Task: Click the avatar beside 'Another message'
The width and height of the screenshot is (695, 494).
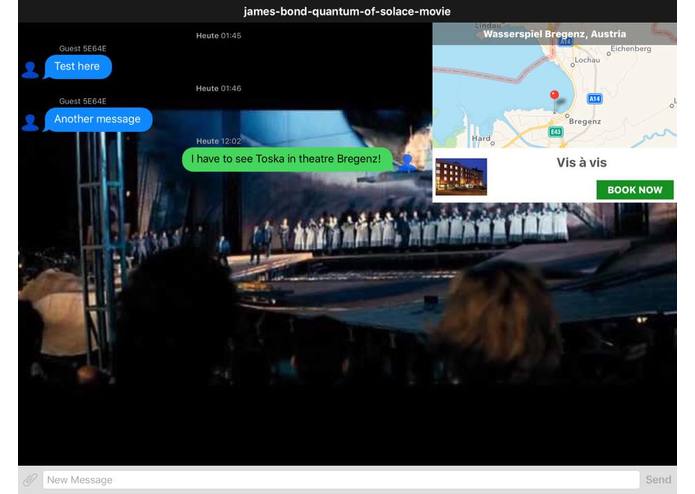Action: pos(30,123)
